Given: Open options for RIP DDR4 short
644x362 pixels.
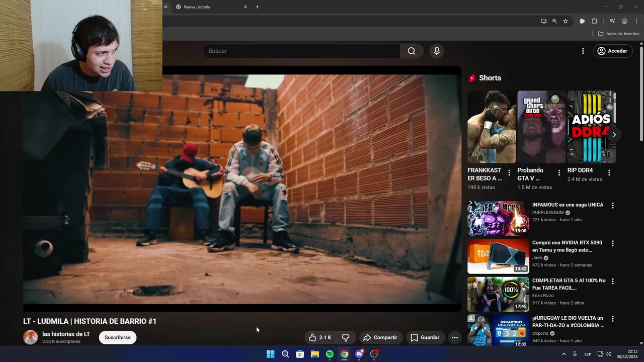Looking at the screenshot, I should point(609,173).
